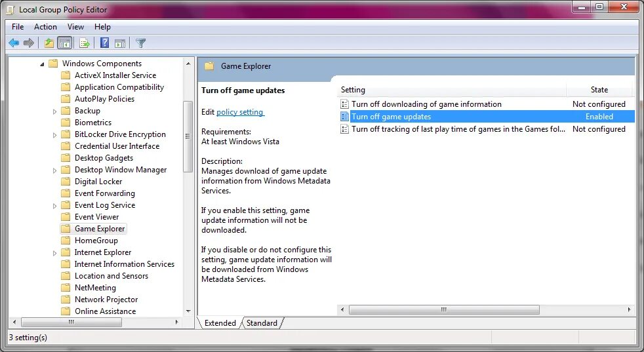This screenshot has width=644, height=352.
Task: Click the Network Projector folder icon
Action: click(x=66, y=300)
